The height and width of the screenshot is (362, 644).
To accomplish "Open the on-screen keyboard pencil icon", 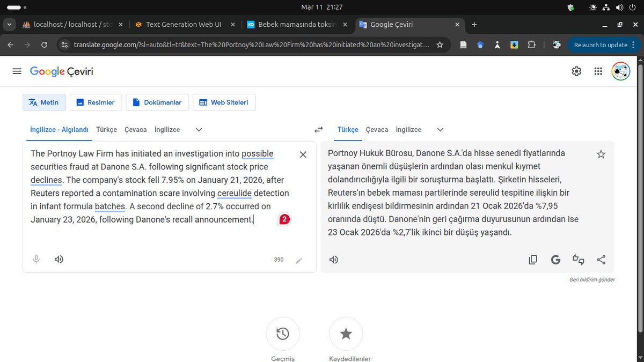I will (x=299, y=260).
